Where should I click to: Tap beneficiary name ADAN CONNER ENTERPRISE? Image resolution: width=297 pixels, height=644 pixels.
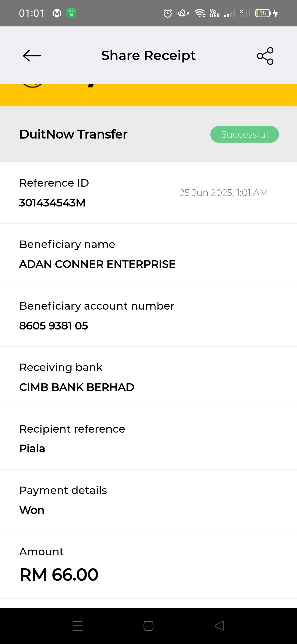click(x=97, y=264)
